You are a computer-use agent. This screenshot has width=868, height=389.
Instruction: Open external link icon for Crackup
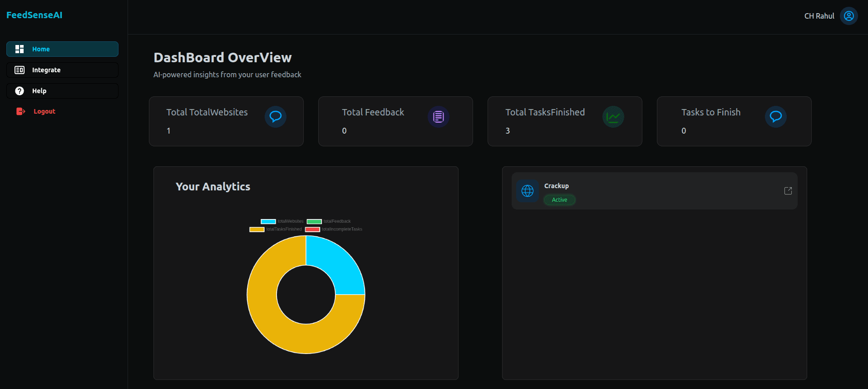point(788,191)
